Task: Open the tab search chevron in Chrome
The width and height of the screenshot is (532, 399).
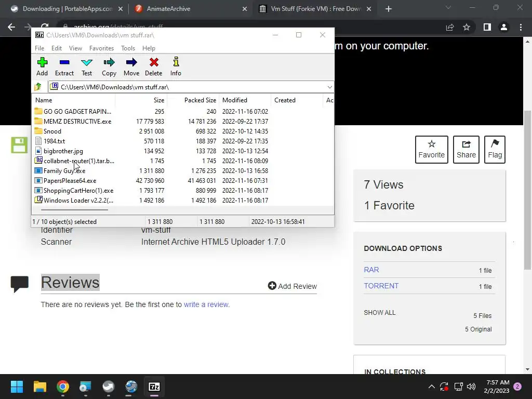Action: tap(448, 7)
